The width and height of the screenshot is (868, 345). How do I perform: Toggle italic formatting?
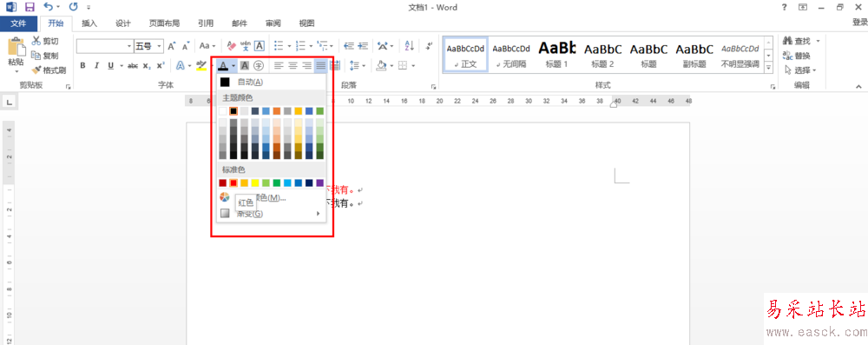pyautogui.click(x=96, y=65)
